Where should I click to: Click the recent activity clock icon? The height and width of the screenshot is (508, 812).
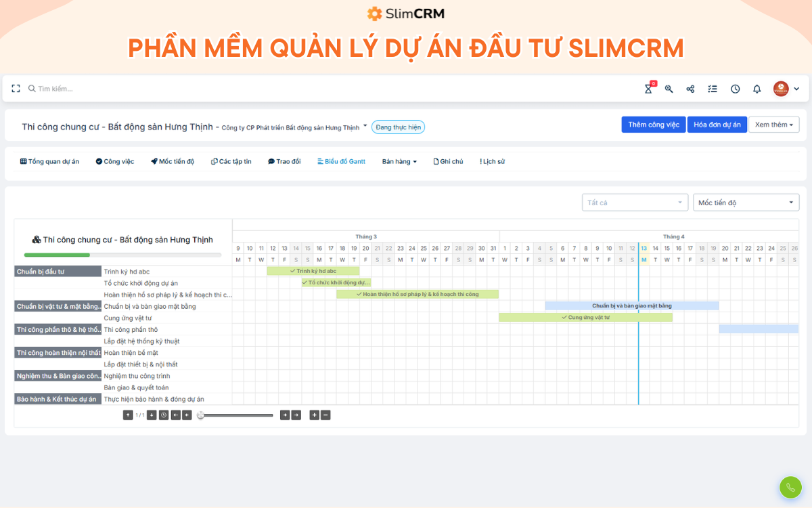pyautogui.click(x=735, y=89)
